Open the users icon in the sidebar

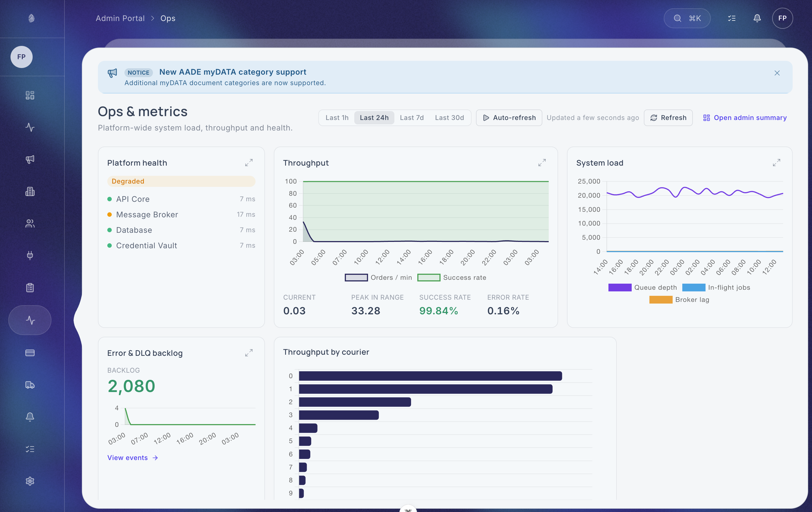tap(30, 223)
